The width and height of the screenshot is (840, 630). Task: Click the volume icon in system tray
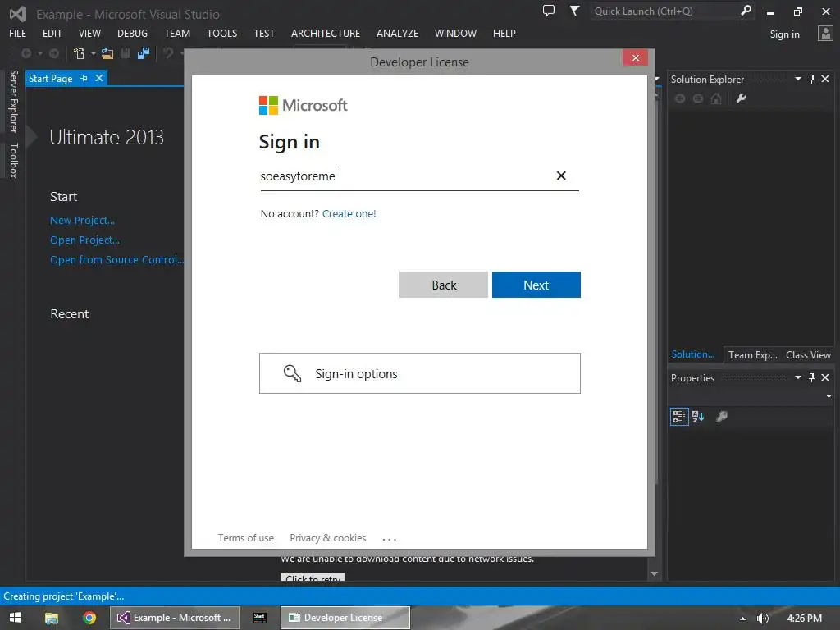click(x=763, y=619)
